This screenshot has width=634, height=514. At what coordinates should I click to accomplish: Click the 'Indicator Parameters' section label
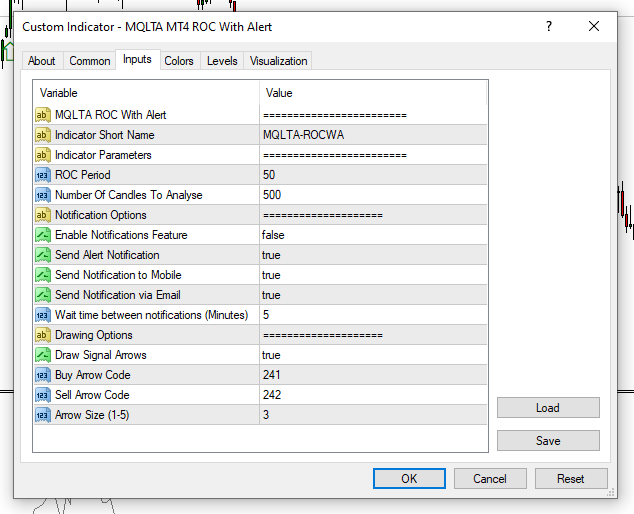coord(103,155)
